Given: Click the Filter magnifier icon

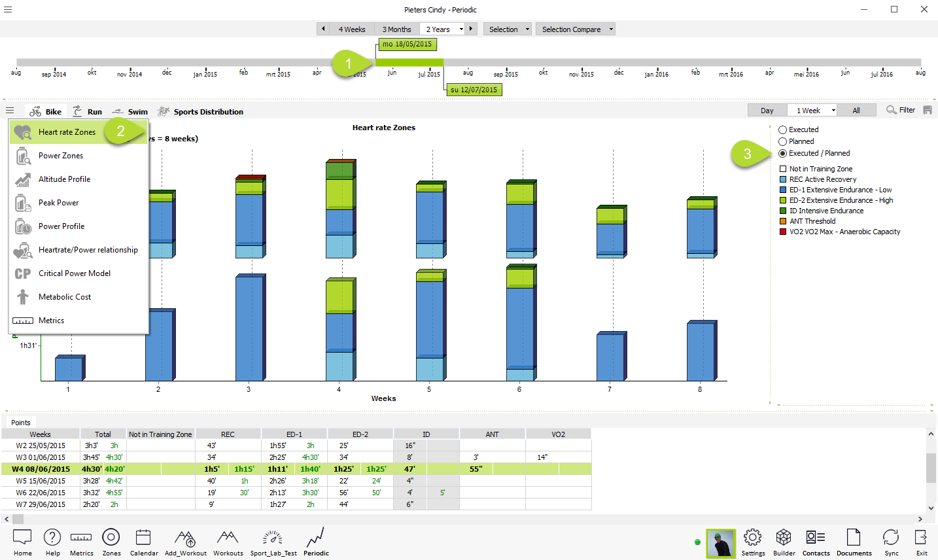Looking at the screenshot, I should 892,110.
